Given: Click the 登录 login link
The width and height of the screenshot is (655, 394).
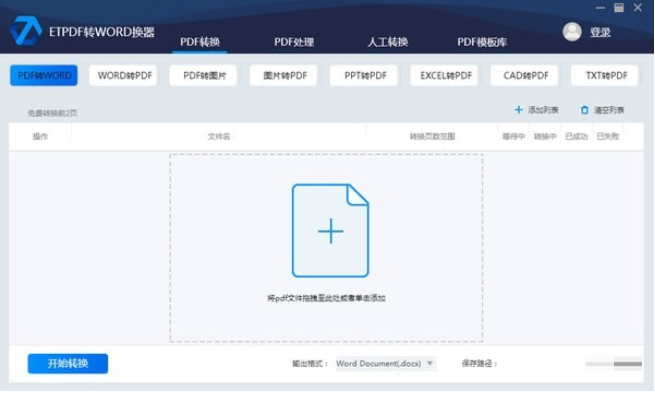Looking at the screenshot, I should click(600, 32).
